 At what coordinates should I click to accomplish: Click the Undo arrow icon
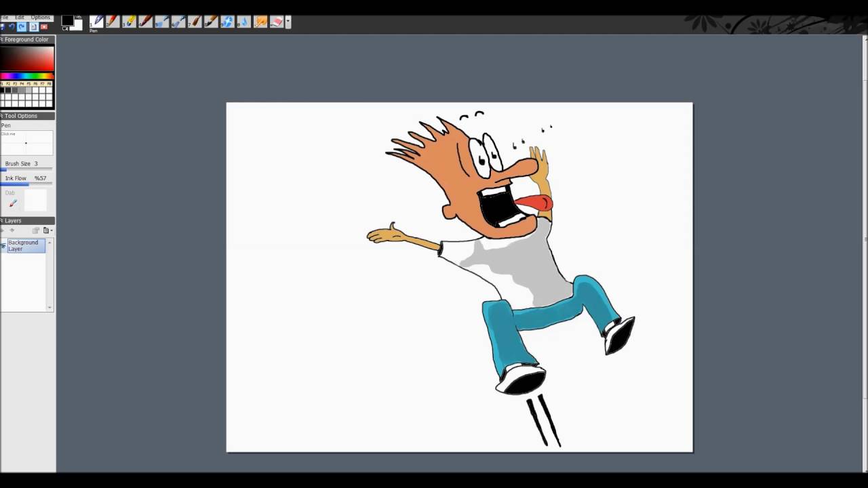click(12, 27)
